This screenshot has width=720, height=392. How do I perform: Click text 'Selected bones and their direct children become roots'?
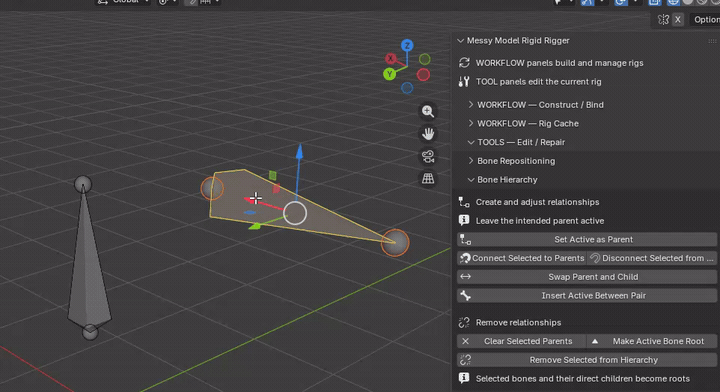583,379
